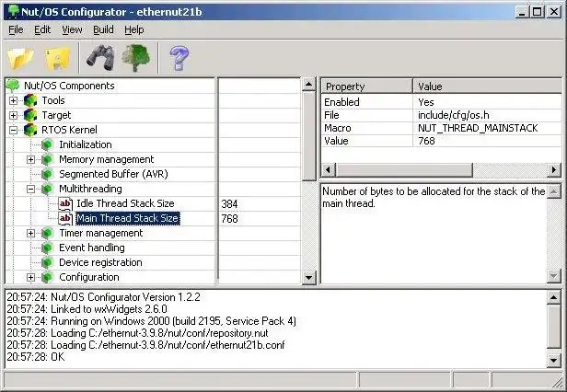Click the 384 value of Idle Thread Stack
This screenshot has width=567, height=392.
click(229, 204)
